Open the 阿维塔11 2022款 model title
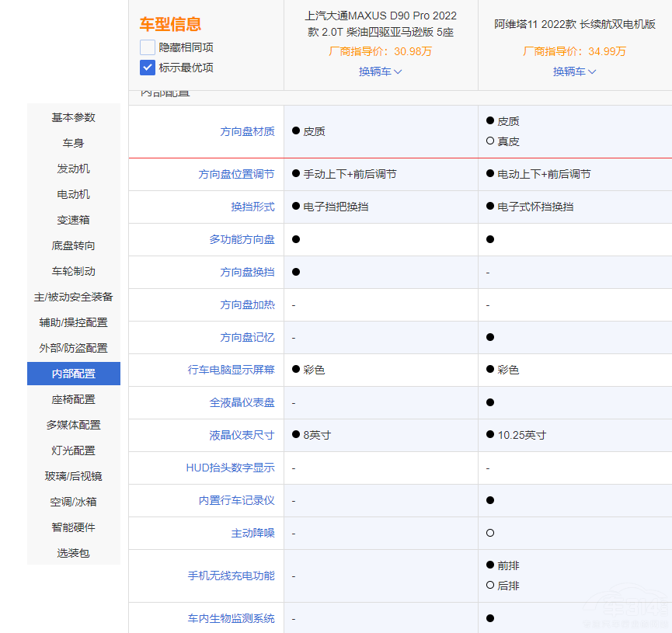672x633 pixels. [575, 24]
